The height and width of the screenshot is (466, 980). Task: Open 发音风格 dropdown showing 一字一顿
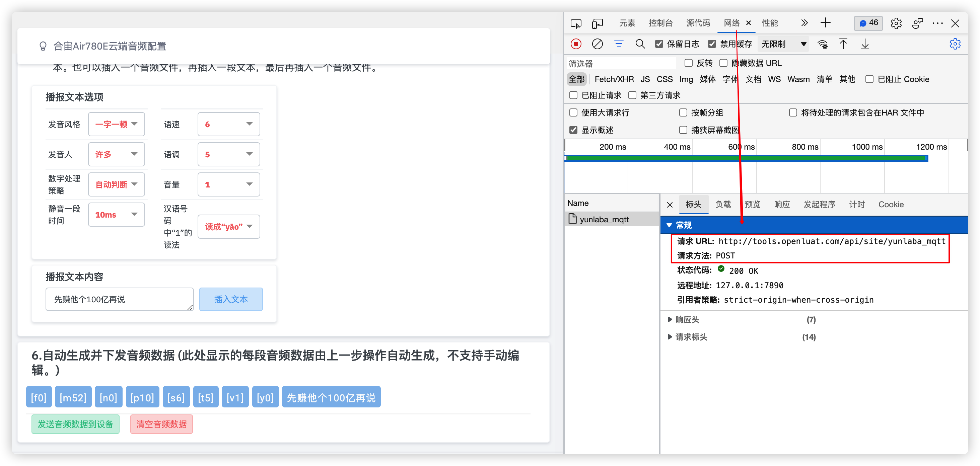tap(117, 124)
